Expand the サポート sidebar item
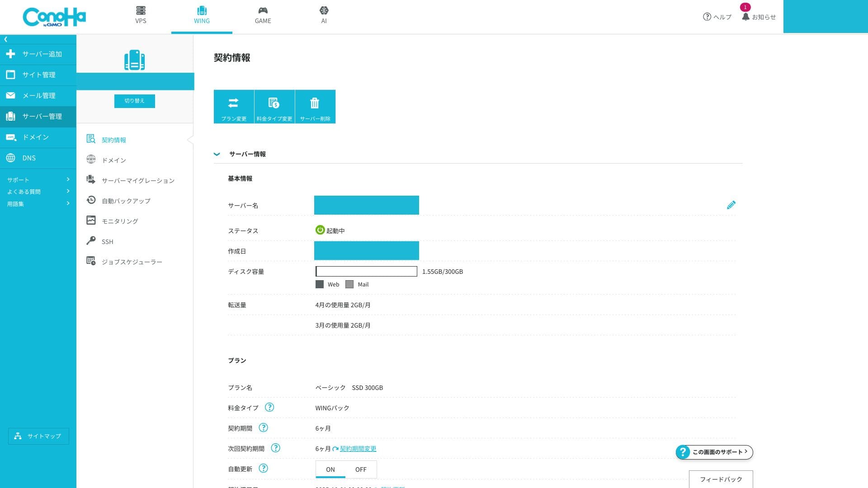 coord(38,179)
